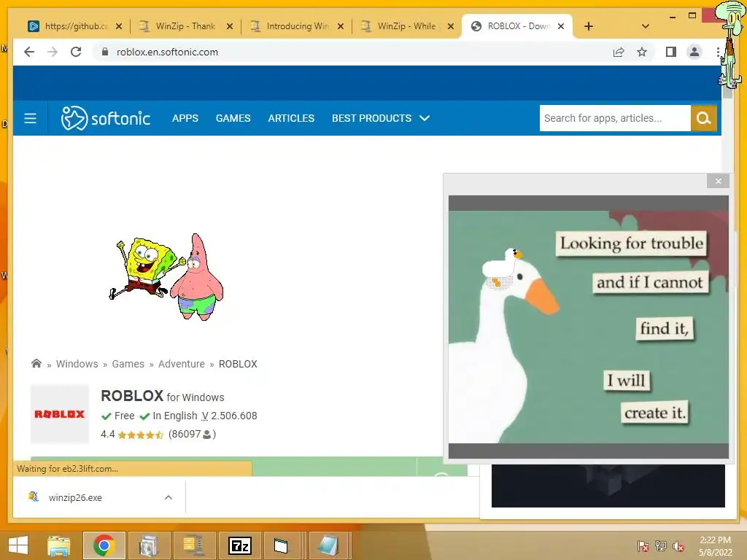The image size is (747, 560).
Task: Open the browser side panel
Action: (x=671, y=52)
